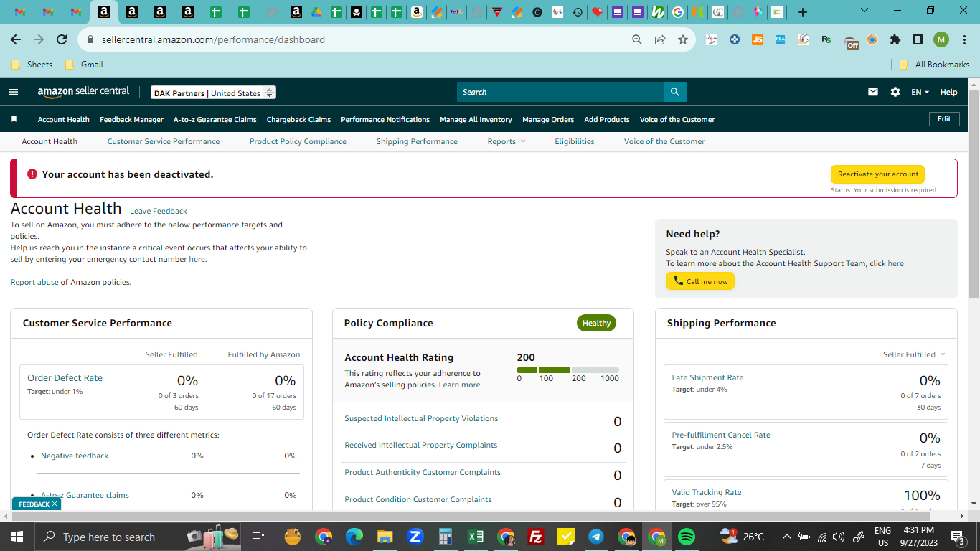Bookmark this page with the star icon

pos(683,39)
